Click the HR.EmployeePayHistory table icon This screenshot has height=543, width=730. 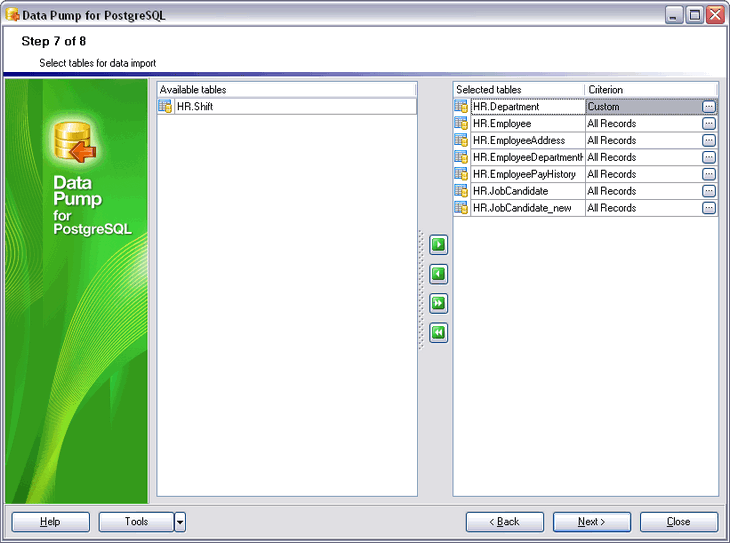pyautogui.click(x=461, y=174)
